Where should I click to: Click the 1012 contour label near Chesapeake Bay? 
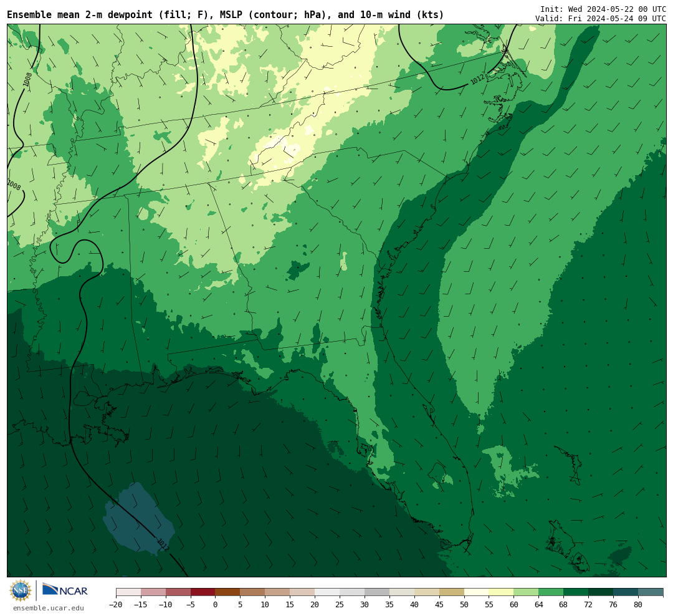point(478,79)
